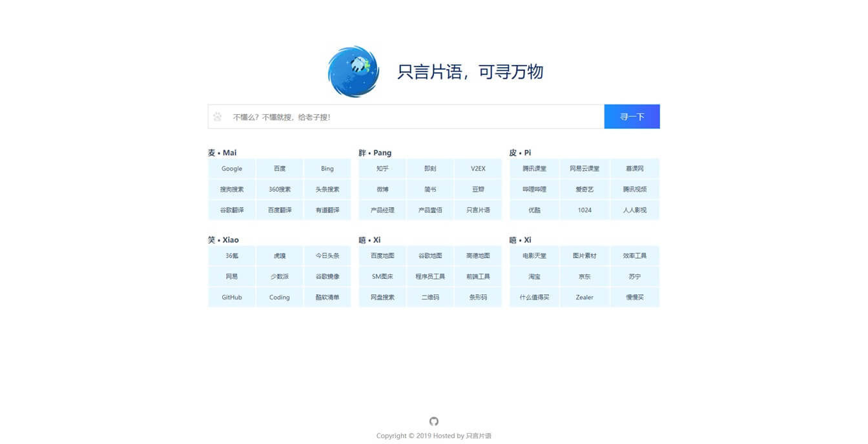Visit 少数派 tile
This screenshot has width=868, height=444.
[280, 276]
